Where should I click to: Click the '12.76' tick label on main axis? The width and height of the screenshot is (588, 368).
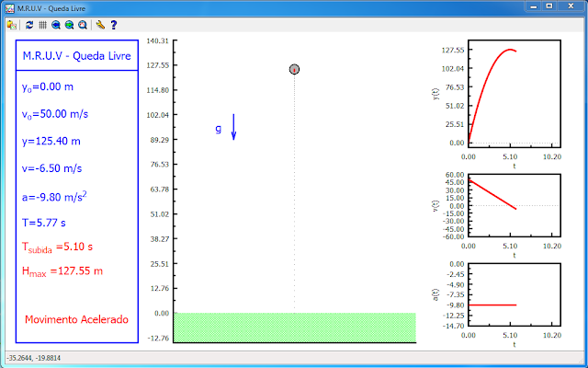click(159, 288)
